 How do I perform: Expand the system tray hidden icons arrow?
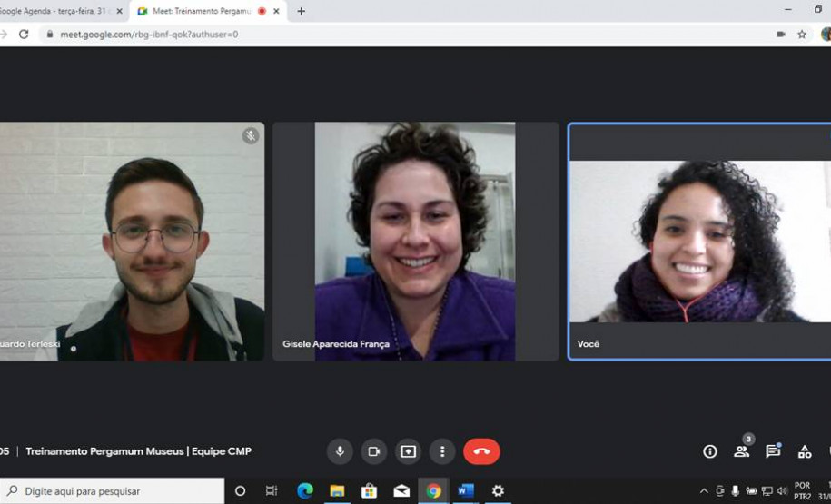click(x=704, y=491)
